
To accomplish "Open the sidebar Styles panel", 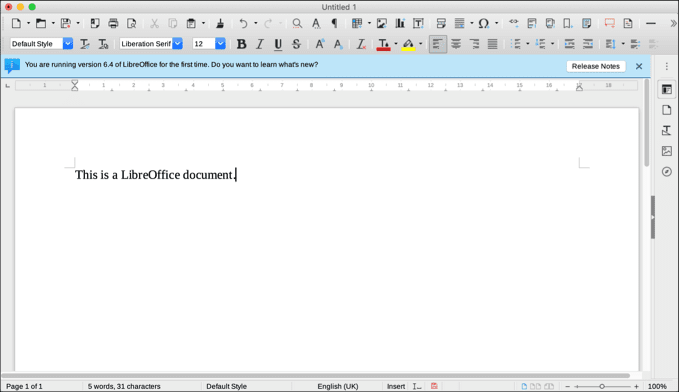I will (667, 130).
